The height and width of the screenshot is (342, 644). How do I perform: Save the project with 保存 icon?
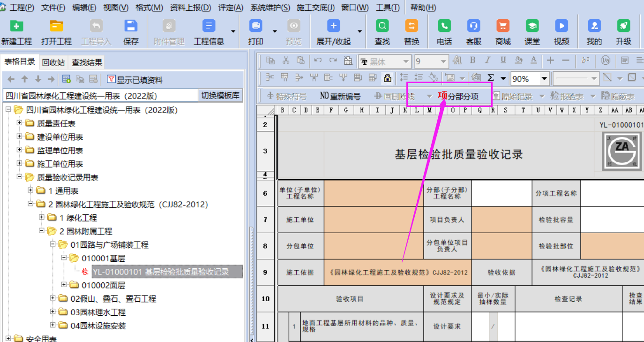[131, 26]
